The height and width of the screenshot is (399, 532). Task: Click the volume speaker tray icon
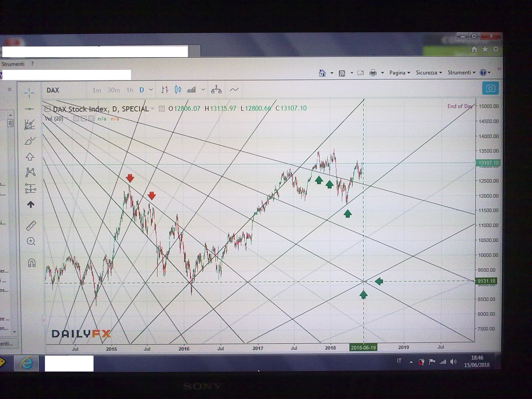(x=453, y=361)
